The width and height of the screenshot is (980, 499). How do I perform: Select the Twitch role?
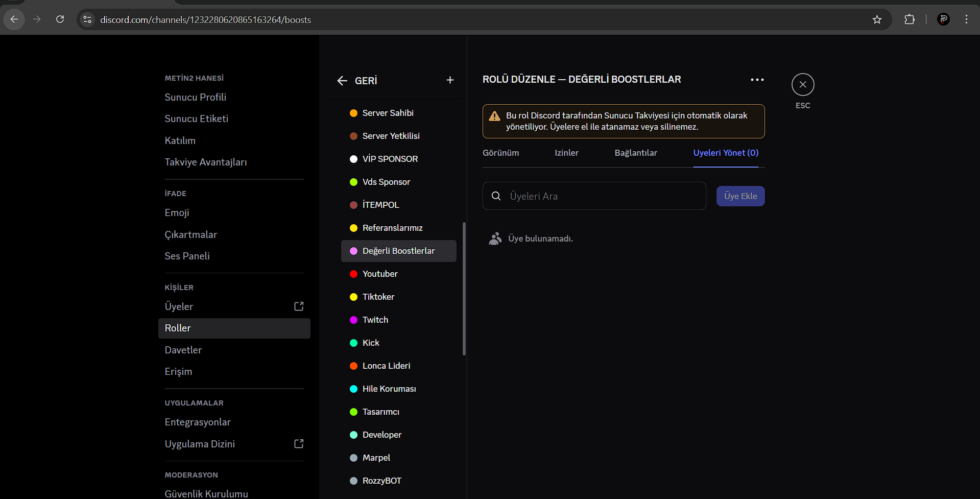(399, 320)
